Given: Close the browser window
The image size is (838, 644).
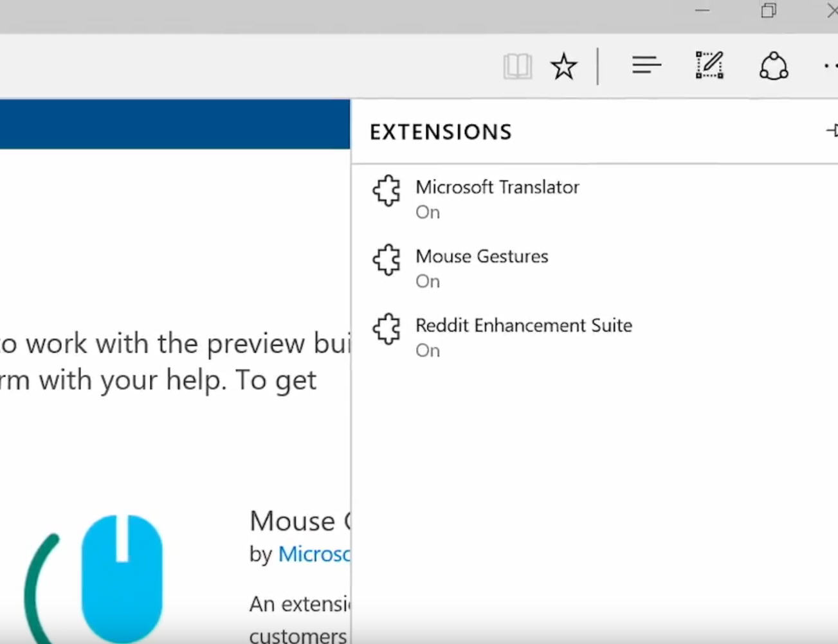Looking at the screenshot, I should [x=832, y=10].
